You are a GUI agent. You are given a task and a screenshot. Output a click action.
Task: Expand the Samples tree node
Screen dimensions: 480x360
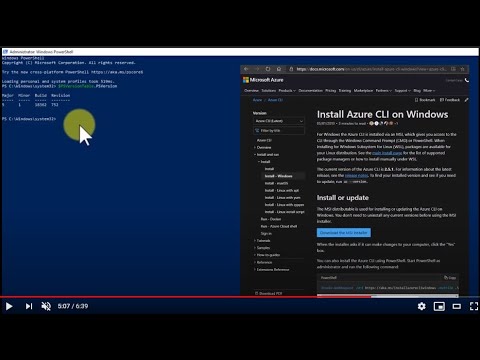tap(263, 248)
